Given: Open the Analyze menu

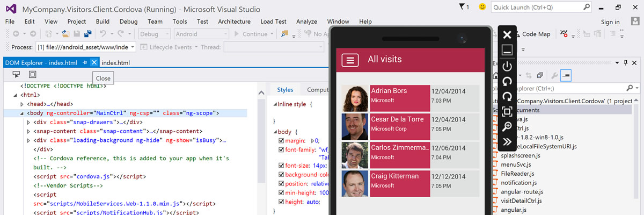Looking at the screenshot, I should pyautogui.click(x=306, y=21).
